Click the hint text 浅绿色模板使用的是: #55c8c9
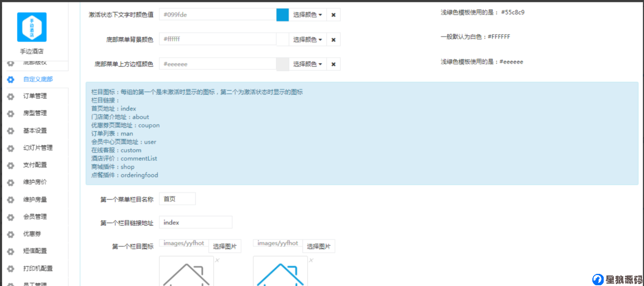 tap(482, 12)
